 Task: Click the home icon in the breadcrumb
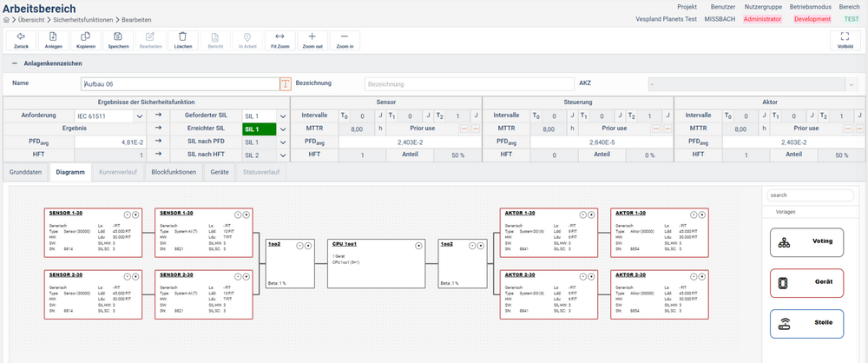pyautogui.click(x=8, y=18)
